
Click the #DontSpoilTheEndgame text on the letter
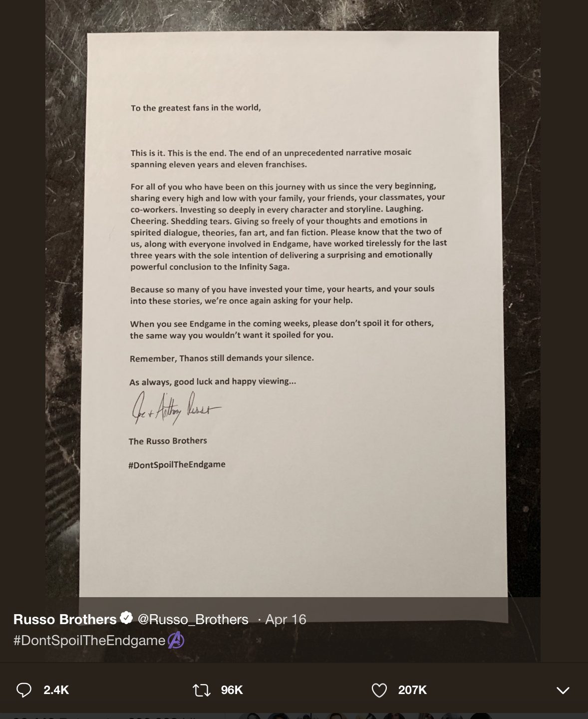pyautogui.click(x=177, y=464)
